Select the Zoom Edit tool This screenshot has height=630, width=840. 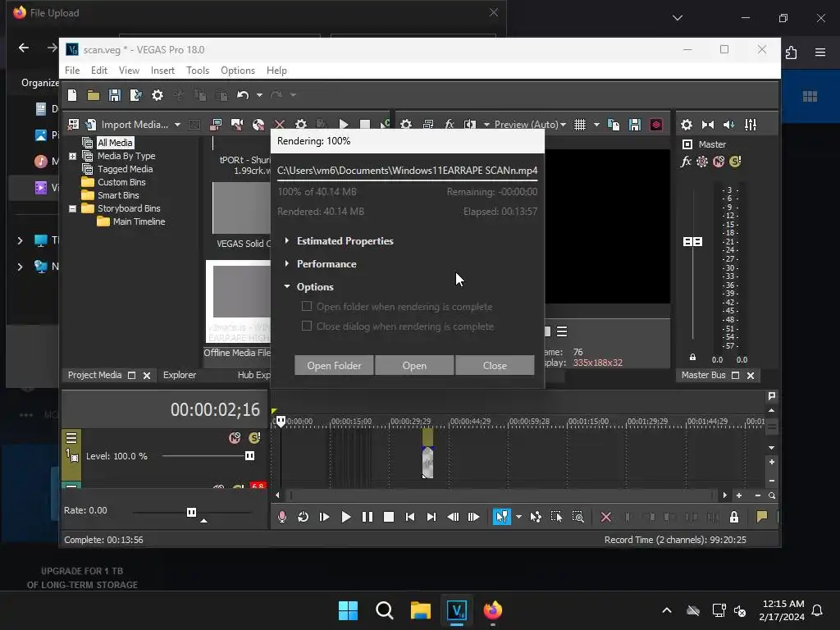[x=578, y=517]
